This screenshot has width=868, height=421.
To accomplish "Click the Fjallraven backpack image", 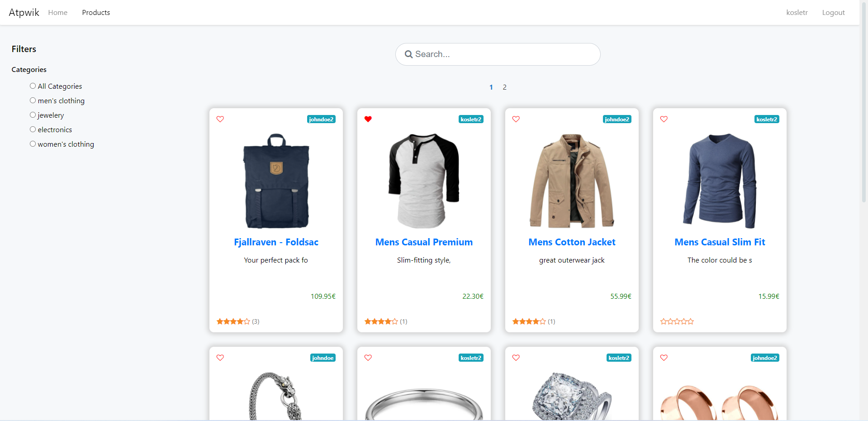I will click(x=276, y=181).
